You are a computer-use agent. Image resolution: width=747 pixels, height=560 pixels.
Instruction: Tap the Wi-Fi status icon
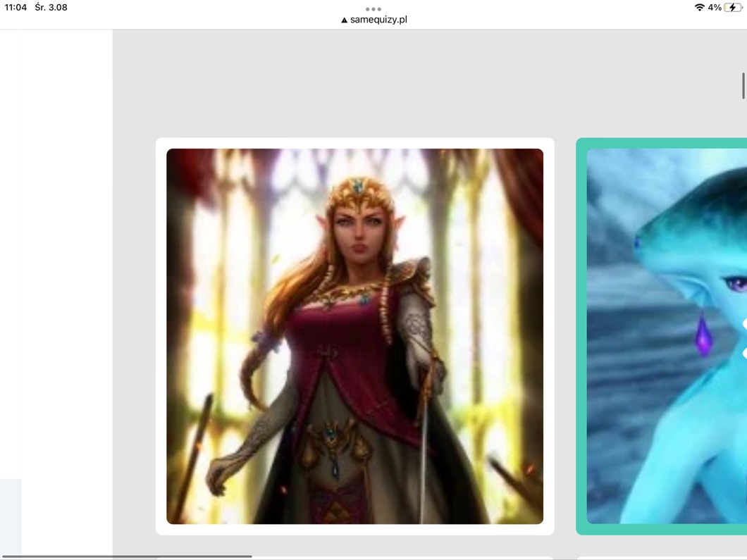click(x=699, y=8)
